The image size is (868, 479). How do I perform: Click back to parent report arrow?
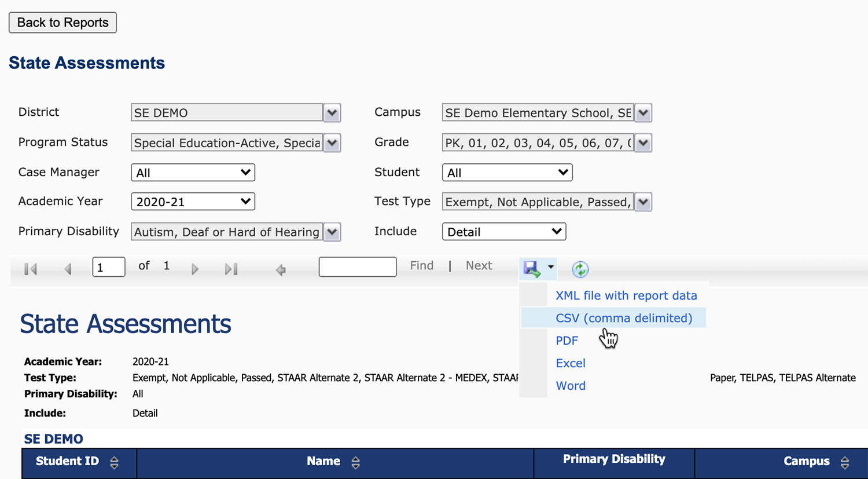click(281, 270)
